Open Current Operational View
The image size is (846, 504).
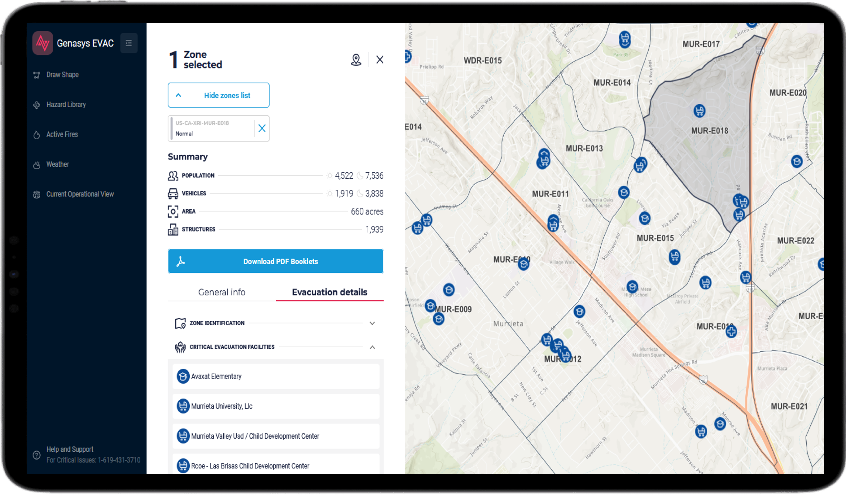point(80,194)
